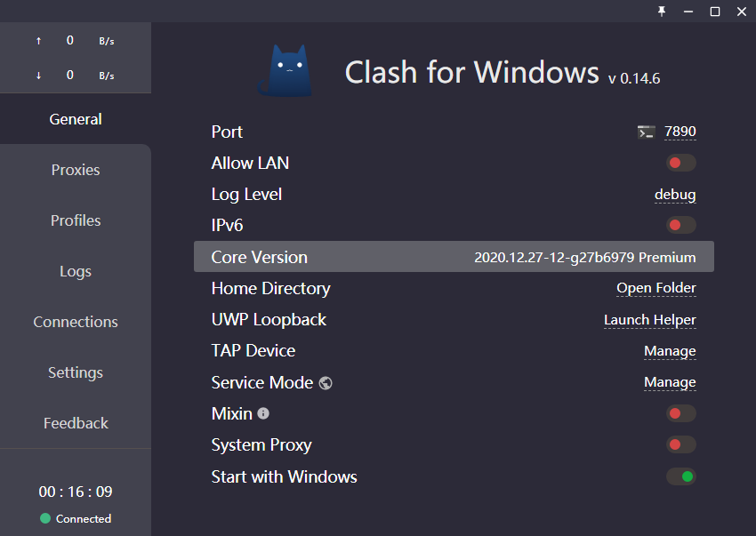This screenshot has width=756, height=536.
Task: Open the Proxies tab in sidebar
Action: (76, 170)
